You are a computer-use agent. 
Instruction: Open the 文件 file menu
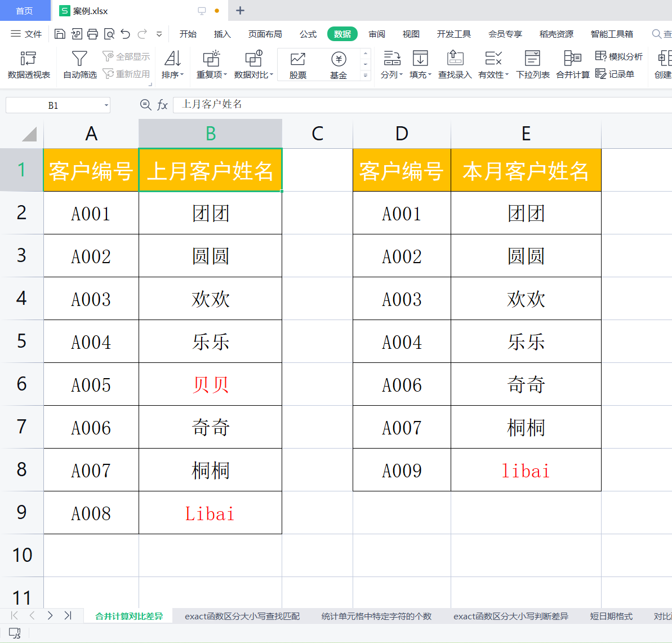point(26,34)
